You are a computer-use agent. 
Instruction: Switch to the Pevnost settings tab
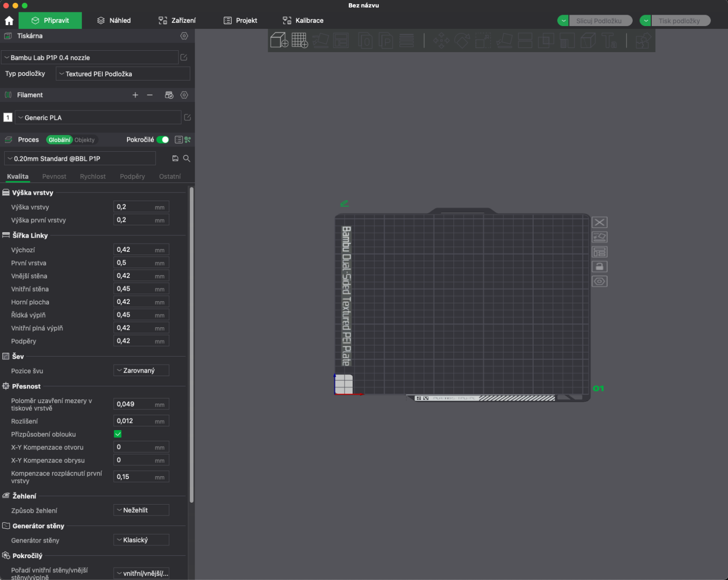coord(54,176)
